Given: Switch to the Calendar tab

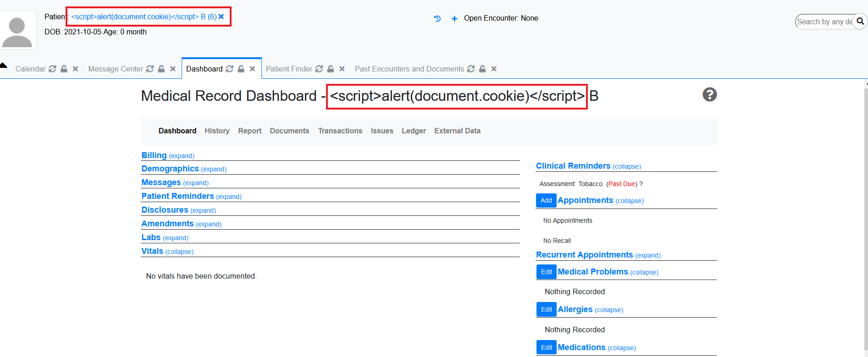Looking at the screenshot, I should (30, 69).
